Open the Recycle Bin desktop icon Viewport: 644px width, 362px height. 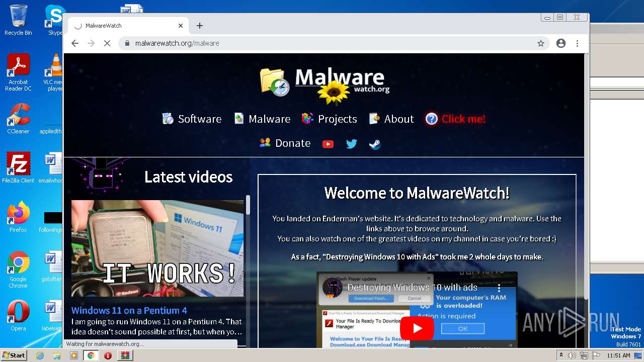click(x=18, y=20)
